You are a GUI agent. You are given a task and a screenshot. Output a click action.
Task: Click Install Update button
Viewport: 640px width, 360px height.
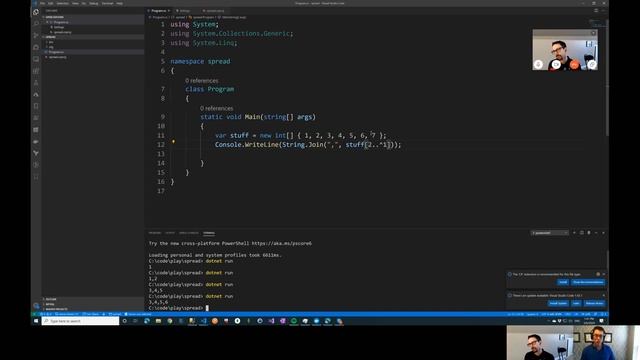[558, 303]
